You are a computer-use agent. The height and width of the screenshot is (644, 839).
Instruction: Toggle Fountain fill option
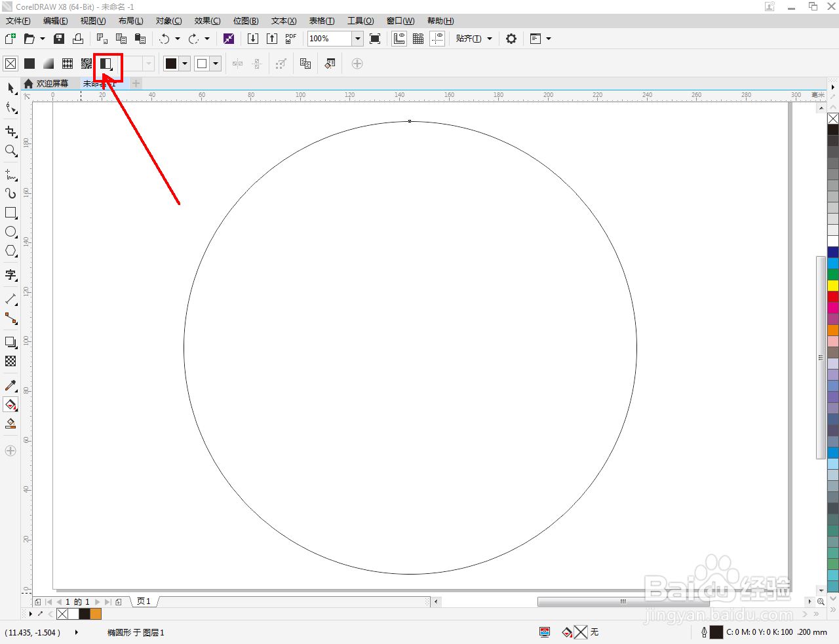click(49, 64)
